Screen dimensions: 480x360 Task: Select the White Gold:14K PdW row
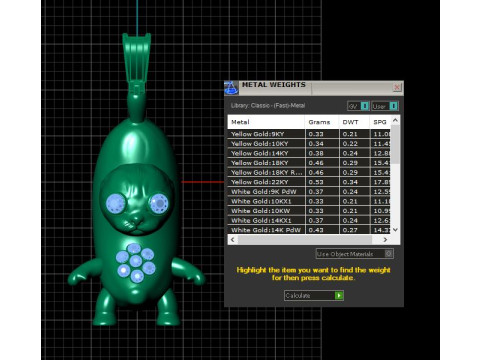tap(309, 230)
